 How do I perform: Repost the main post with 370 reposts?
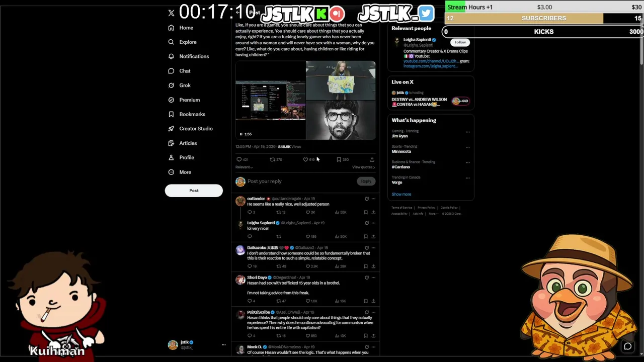pyautogui.click(x=273, y=159)
